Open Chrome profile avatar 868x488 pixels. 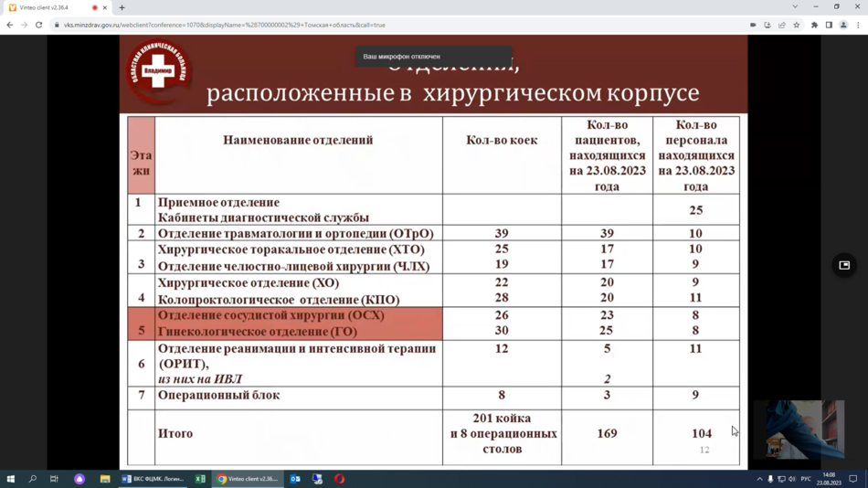(x=843, y=25)
